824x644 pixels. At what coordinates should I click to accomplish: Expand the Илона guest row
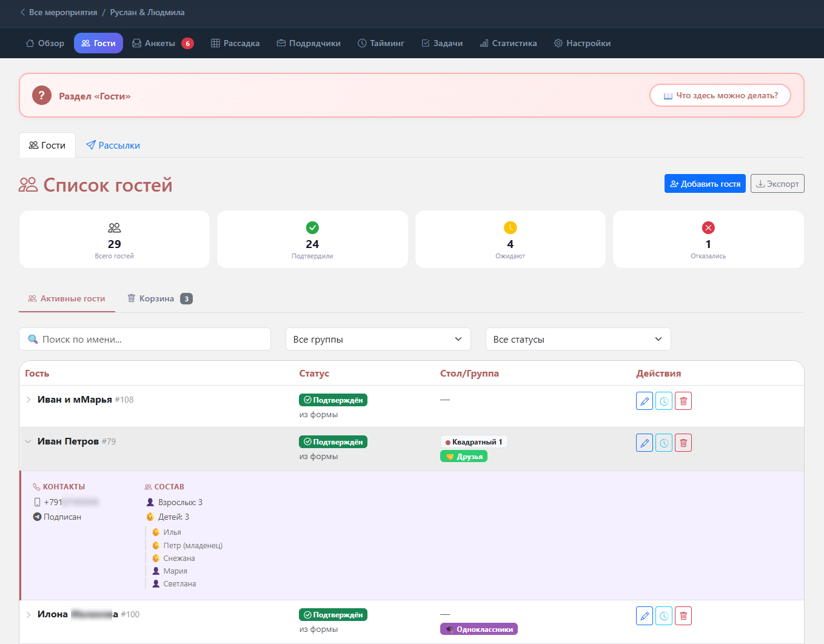[x=28, y=614]
